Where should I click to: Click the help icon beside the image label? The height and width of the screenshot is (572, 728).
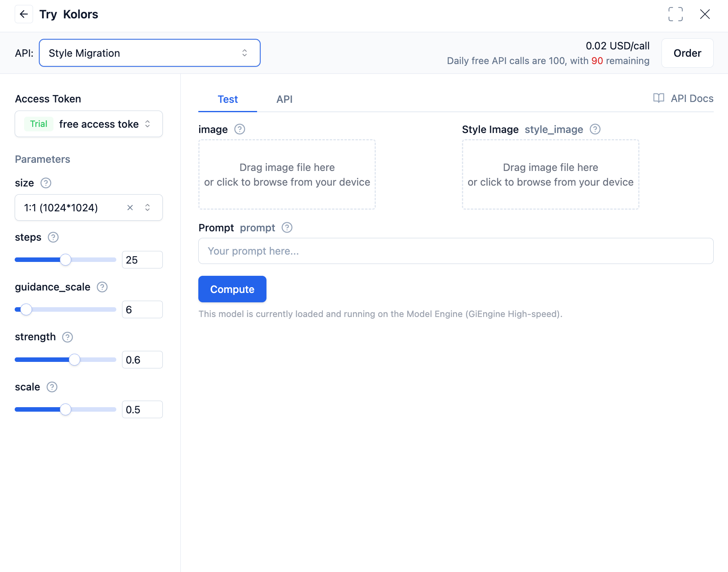[240, 129]
